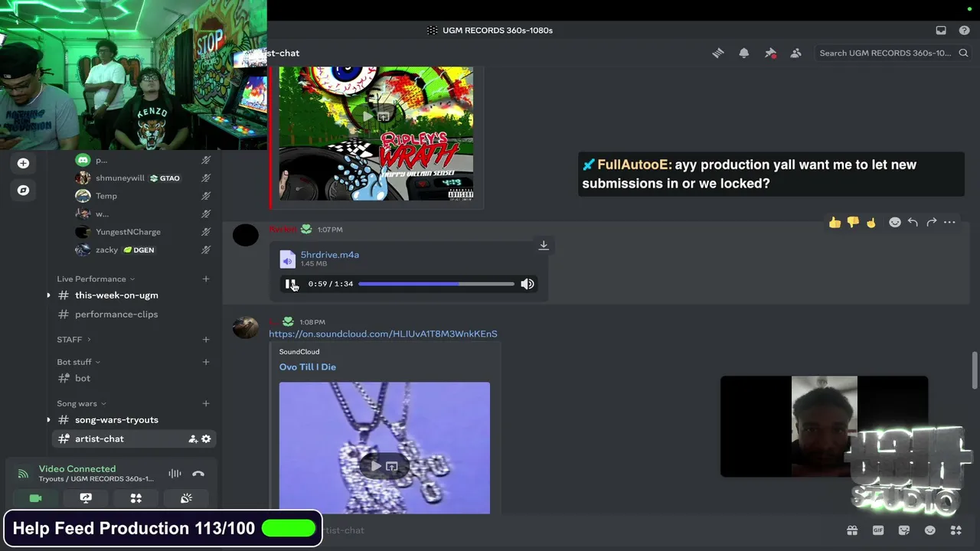Play the Ridley's Wrath embed thumbnail

367,116
